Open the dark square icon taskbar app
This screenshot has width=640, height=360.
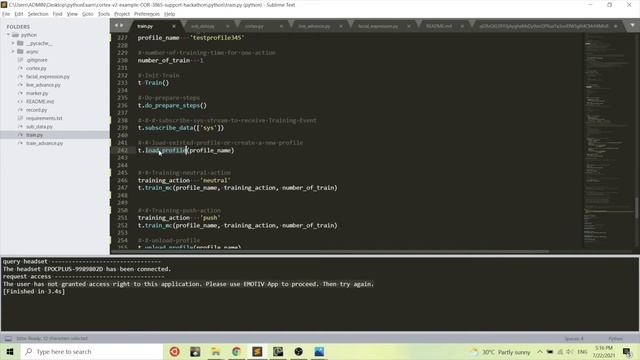(x=278, y=351)
